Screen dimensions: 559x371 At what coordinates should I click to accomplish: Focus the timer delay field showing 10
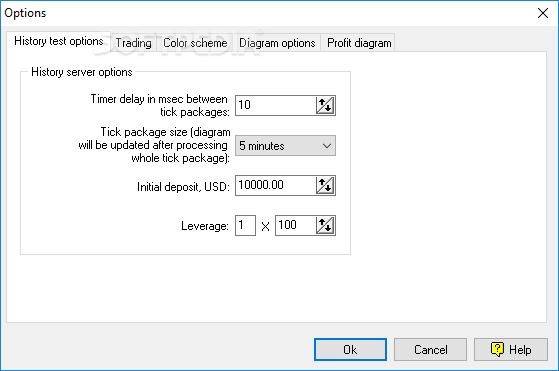point(276,105)
